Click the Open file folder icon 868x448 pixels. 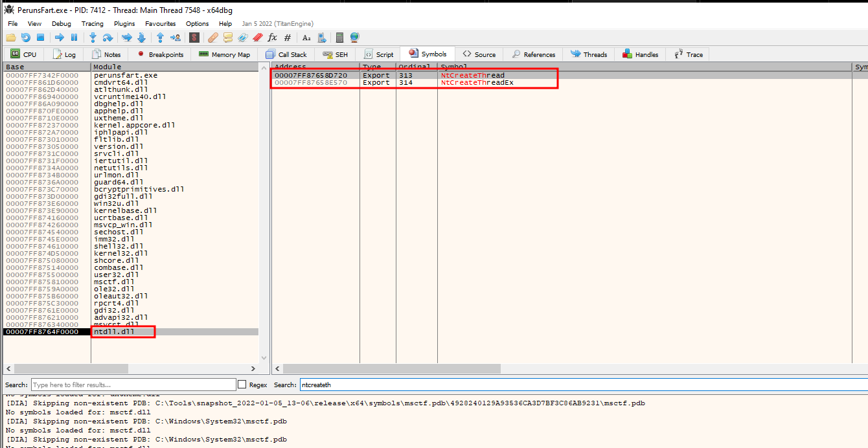pyautogui.click(x=10, y=38)
